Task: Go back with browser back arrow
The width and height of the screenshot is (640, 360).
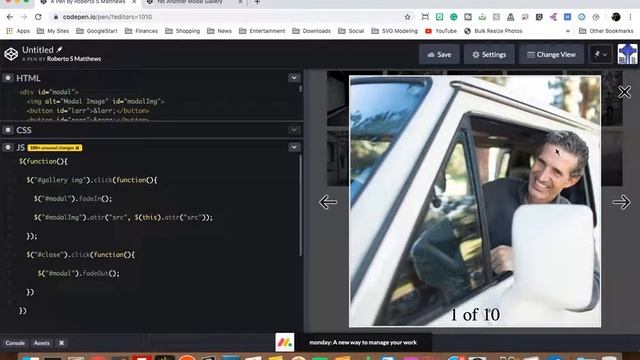Action: tap(10, 17)
